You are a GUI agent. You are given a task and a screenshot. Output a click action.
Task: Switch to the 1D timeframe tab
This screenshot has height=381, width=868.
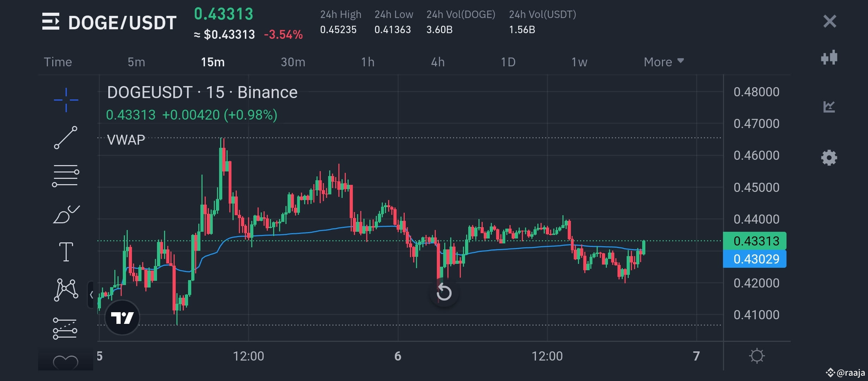(508, 62)
